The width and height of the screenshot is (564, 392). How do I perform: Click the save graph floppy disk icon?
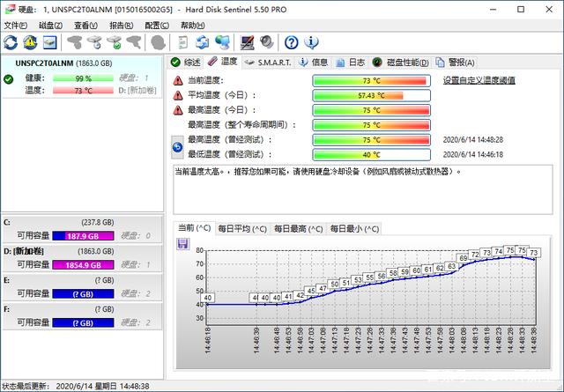[x=182, y=244]
